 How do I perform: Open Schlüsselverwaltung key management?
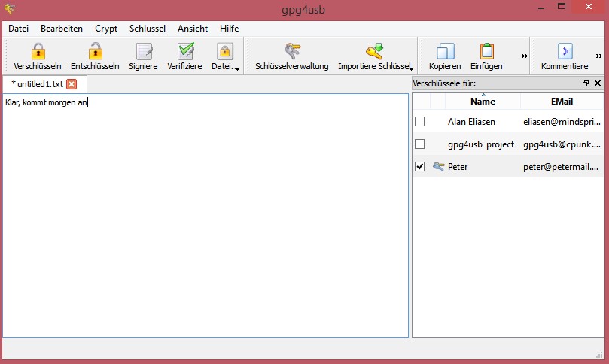click(291, 51)
